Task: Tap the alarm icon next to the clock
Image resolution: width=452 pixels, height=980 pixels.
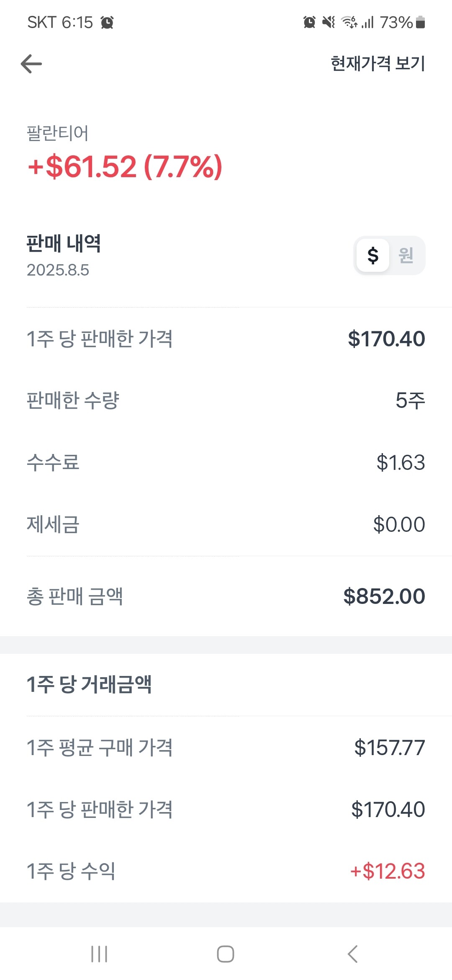Action: [x=107, y=22]
